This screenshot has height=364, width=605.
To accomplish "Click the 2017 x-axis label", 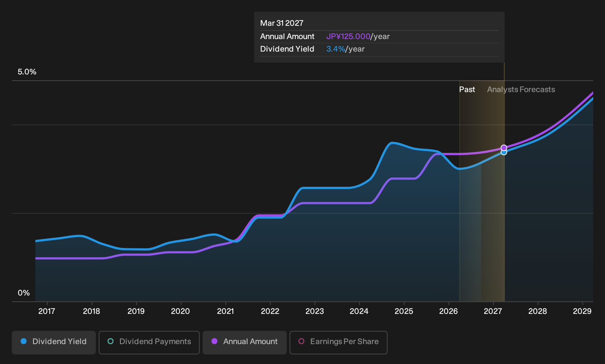I will [47, 311].
